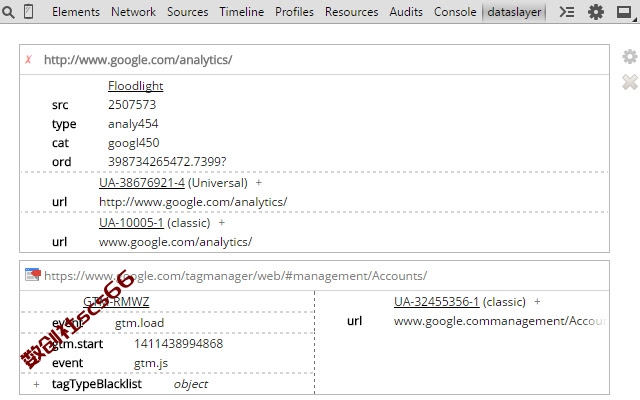Click the src key label
This screenshot has width=640, height=400.
pyautogui.click(x=60, y=105)
